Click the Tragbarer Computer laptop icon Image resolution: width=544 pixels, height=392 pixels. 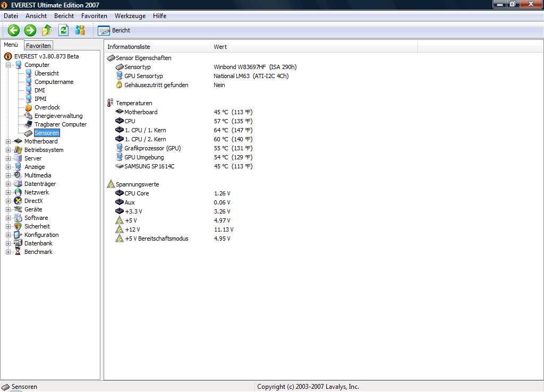point(29,124)
